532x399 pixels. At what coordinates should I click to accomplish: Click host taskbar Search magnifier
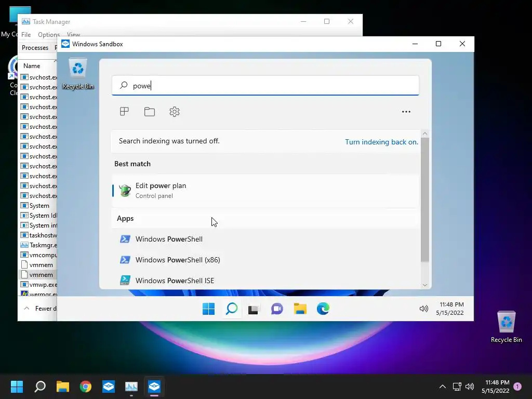click(40, 387)
